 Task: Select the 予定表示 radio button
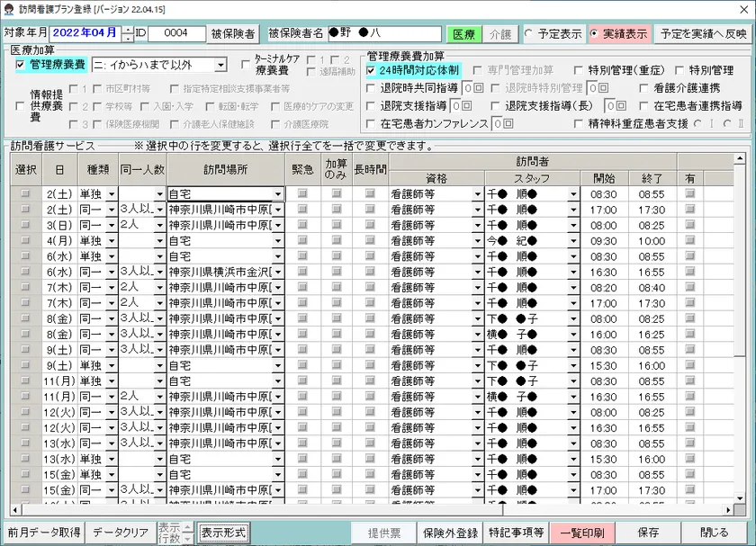pyautogui.click(x=529, y=33)
